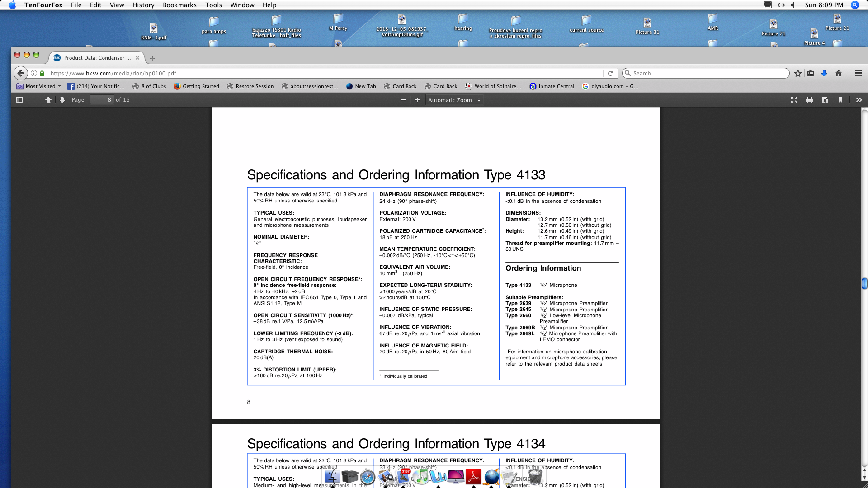Click the PDF page number field
The width and height of the screenshot is (868, 488).
click(x=102, y=100)
